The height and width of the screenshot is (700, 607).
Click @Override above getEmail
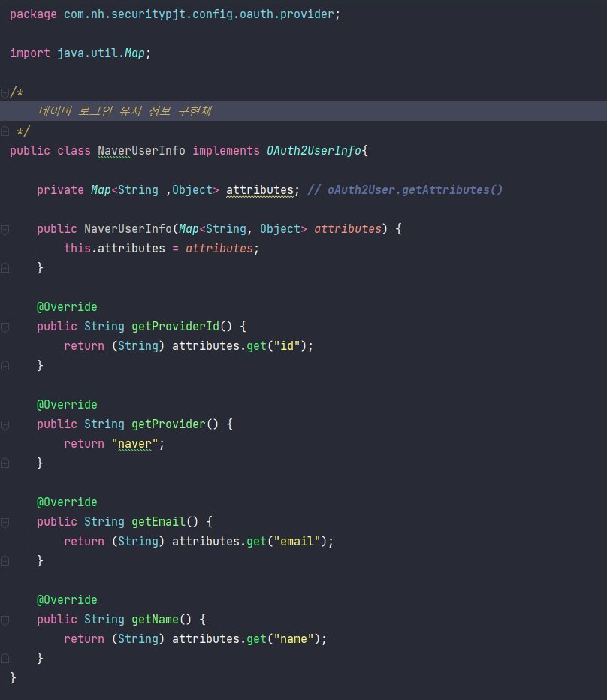click(67, 502)
